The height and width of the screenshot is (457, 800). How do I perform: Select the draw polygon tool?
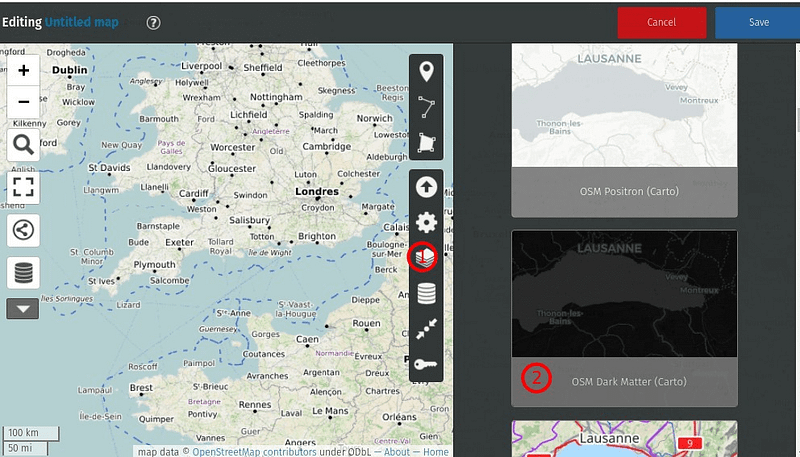[x=426, y=143]
